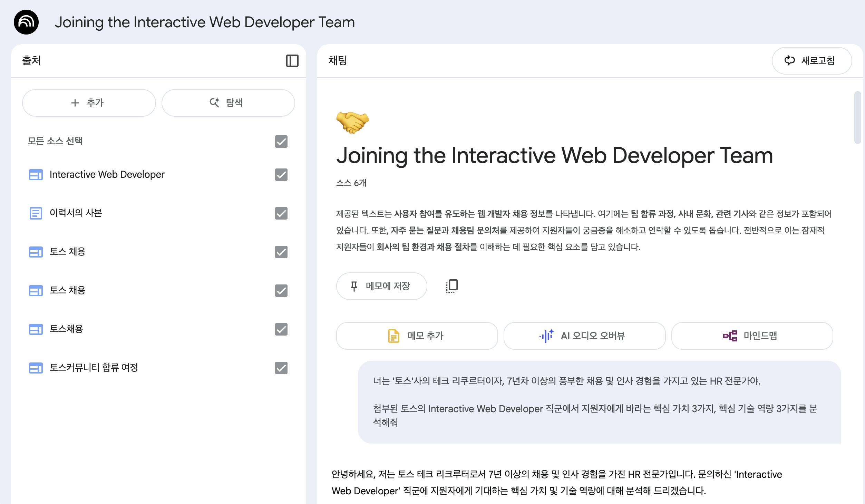Click the 토스커뮤니티 합류 여정 source icon

(36, 368)
